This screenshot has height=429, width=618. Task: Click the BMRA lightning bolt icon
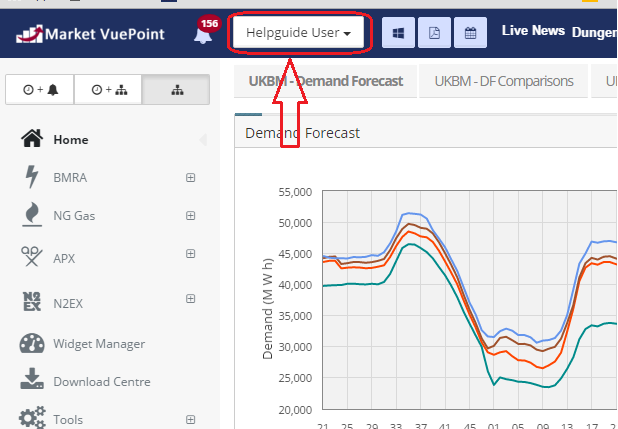32,176
